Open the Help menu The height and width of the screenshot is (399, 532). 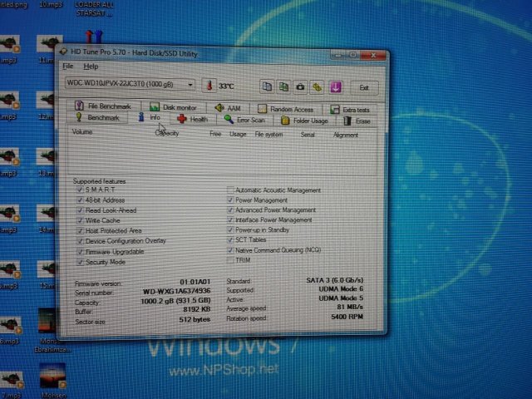[x=90, y=66]
